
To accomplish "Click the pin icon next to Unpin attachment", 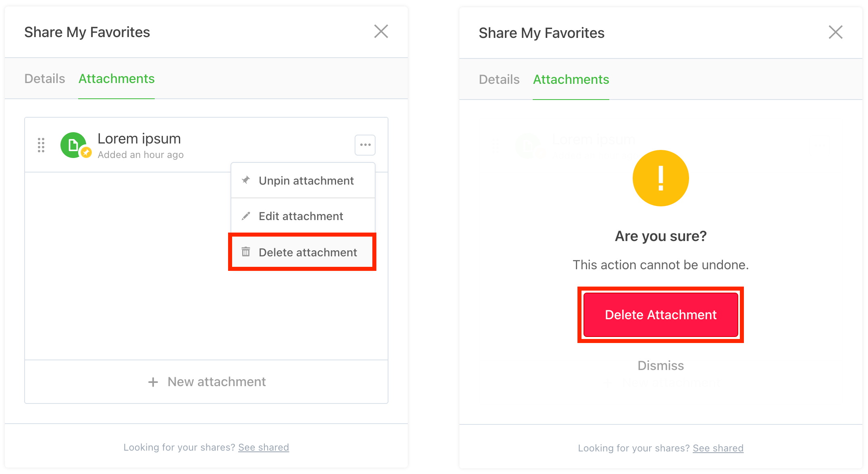I will 246,180.
